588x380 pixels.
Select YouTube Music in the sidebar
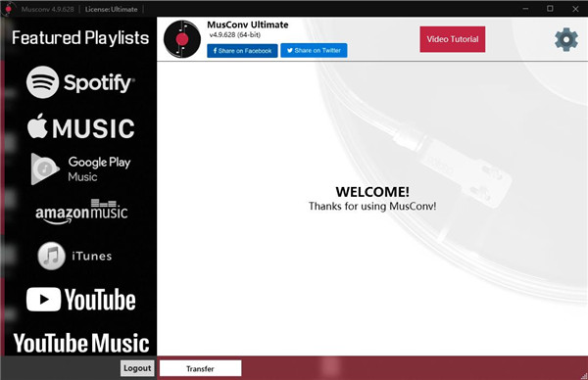tap(81, 344)
